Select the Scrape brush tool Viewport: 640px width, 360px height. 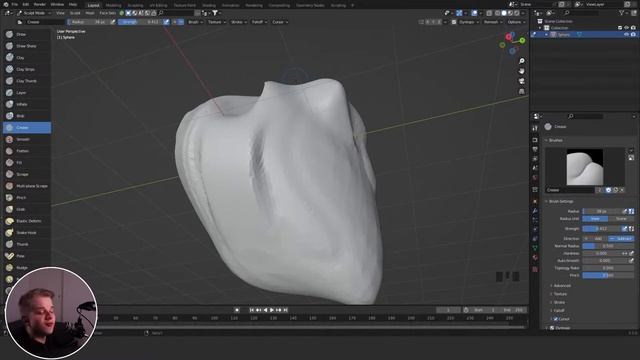tap(27, 174)
